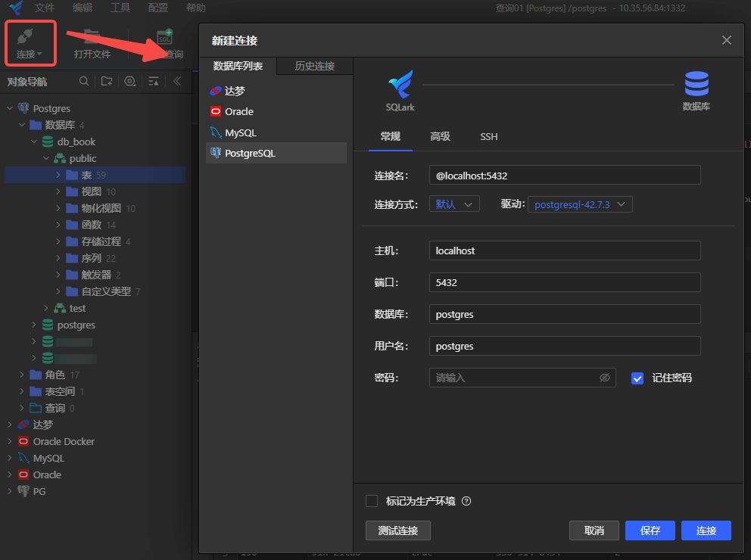Collapse the Postgres connection node
751x560 pixels.
[10, 109]
